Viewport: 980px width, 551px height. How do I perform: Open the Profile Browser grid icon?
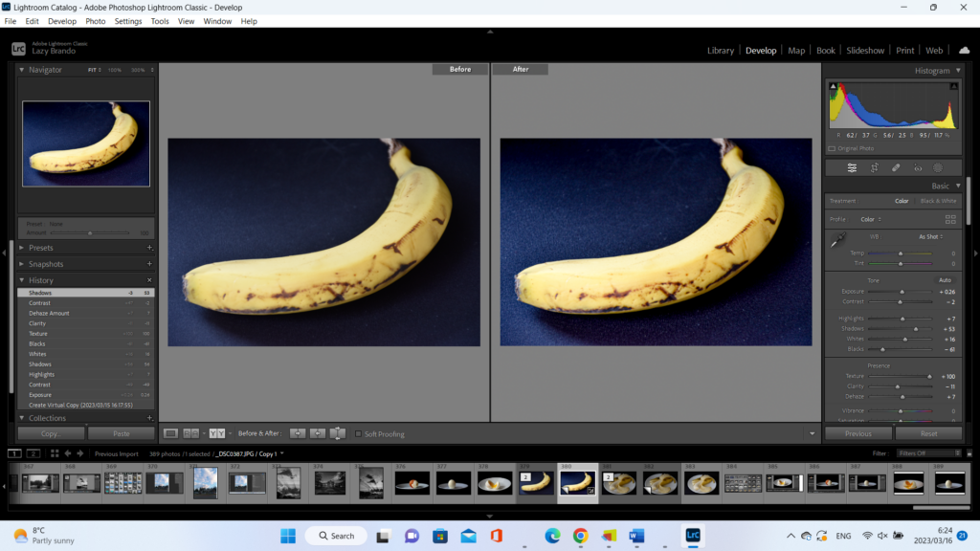click(x=950, y=219)
